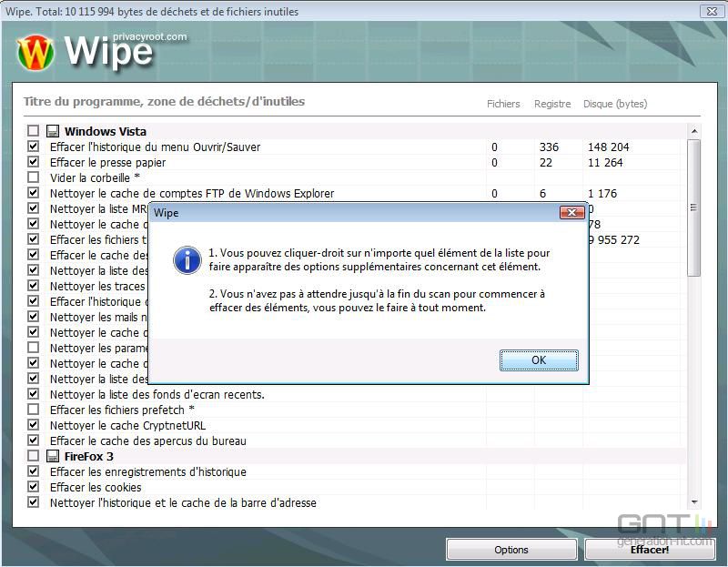This screenshot has width=728, height=567.
Task: Start cleaning with the Effacer! button
Action: click(x=650, y=550)
